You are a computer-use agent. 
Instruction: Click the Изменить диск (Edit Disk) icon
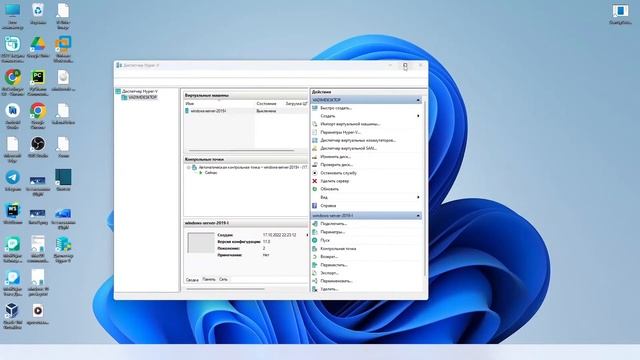tap(315, 157)
